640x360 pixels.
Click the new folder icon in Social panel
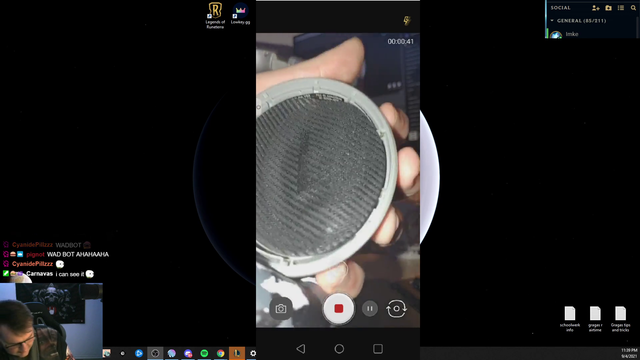click(x=608, y=8)
